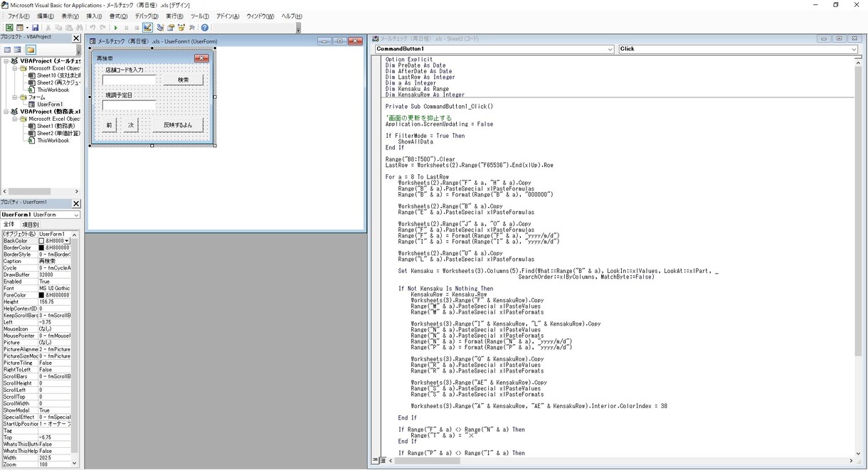Screen dimensions: 868x470
Task: Select UserForm1 in the project tree
Action: click(x=50, y=105)
